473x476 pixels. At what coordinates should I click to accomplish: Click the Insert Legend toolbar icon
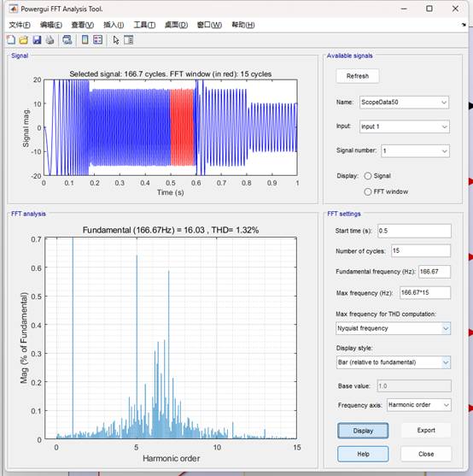click(97, 40)
